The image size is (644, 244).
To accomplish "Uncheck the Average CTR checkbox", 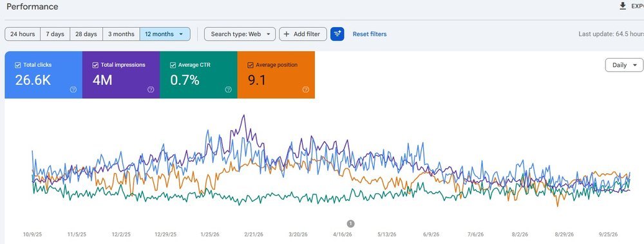I will point(173,65).
